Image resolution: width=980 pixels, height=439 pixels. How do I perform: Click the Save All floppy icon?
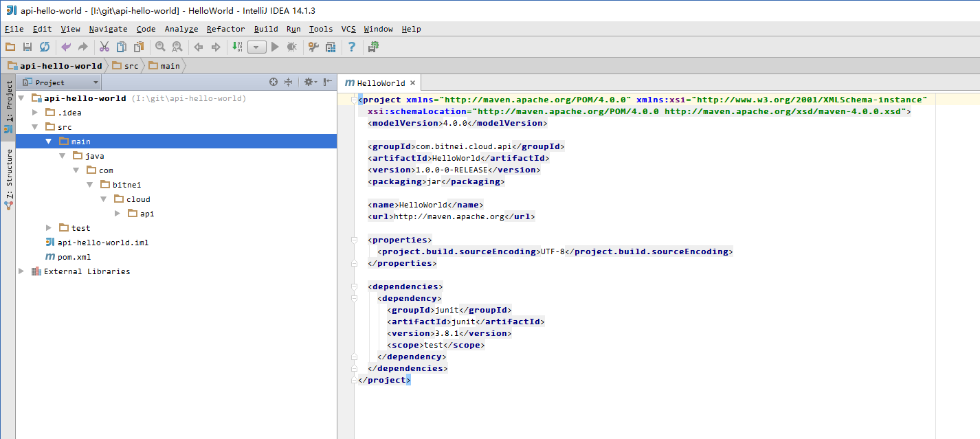[x=27, y=47]
